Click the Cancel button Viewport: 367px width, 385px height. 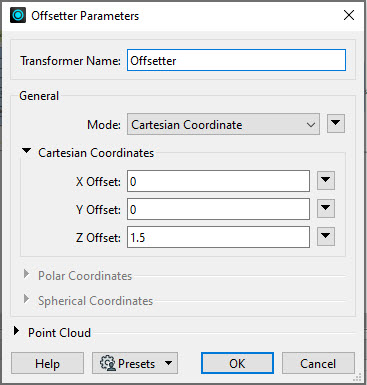[x=318, y=363]
